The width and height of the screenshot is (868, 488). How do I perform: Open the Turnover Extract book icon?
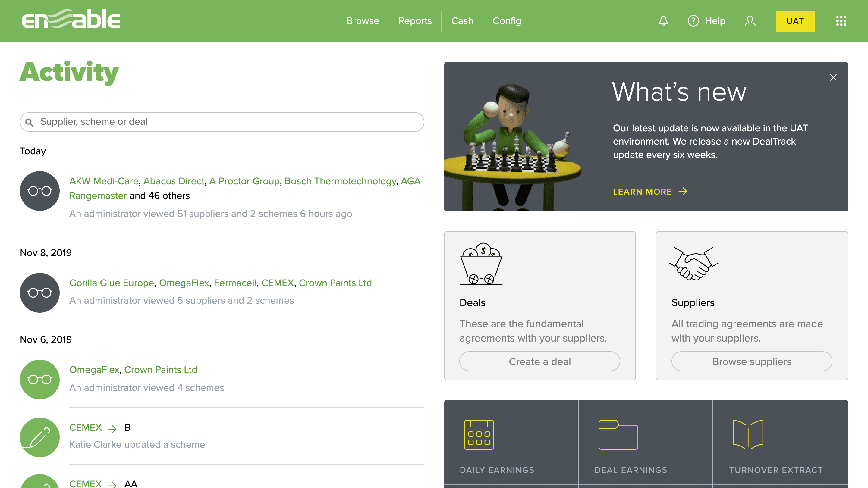[748, 434]
